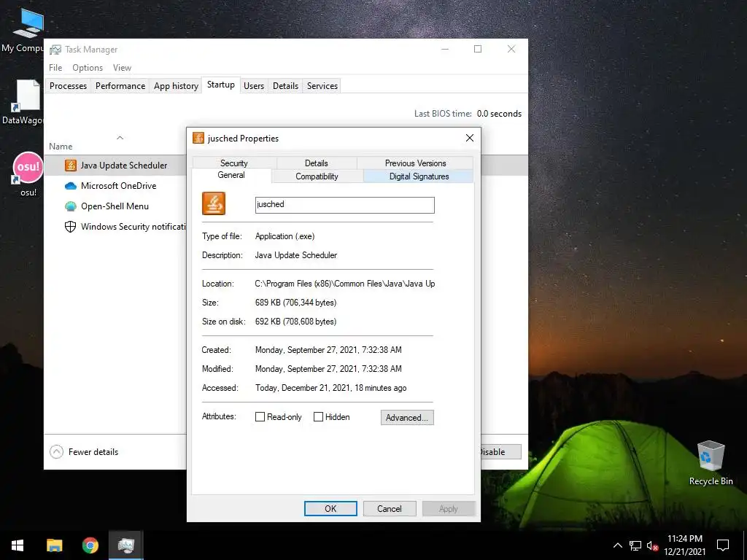Open the Recycle Bin desktop icon
The image size is (747, 560).
tap(711, 463)
